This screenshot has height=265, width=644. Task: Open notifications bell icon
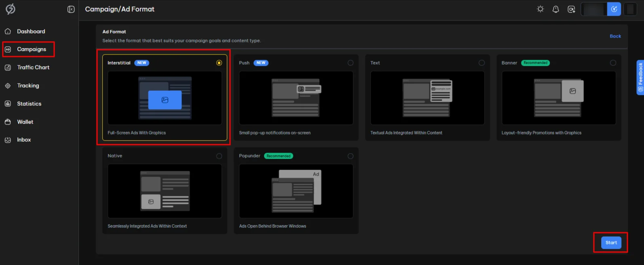(555, 9)
